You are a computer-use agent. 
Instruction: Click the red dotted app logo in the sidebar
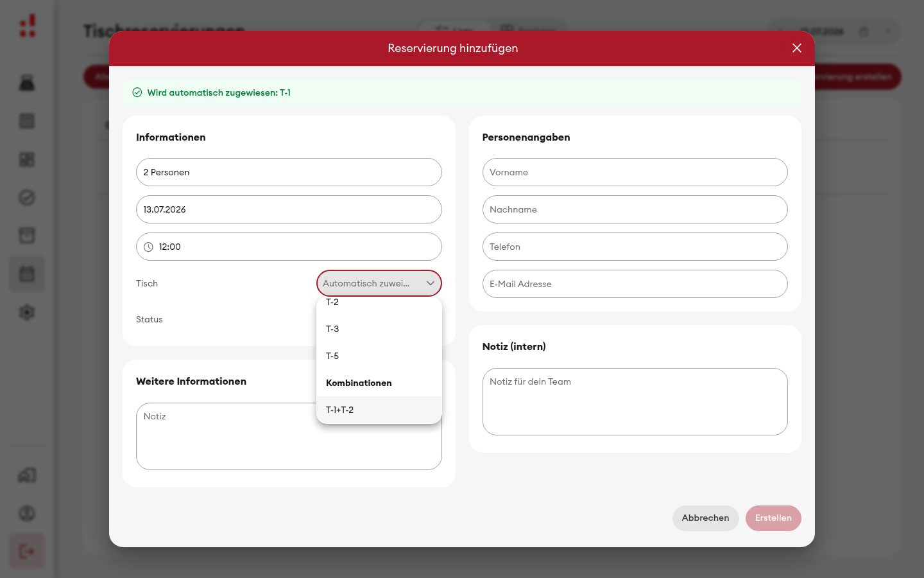click(27, 26)
